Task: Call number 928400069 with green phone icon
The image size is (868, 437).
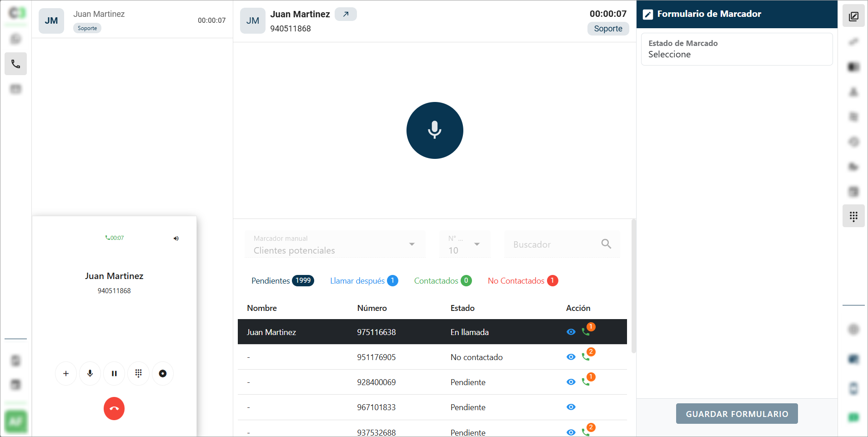Action: click(586, 382)
